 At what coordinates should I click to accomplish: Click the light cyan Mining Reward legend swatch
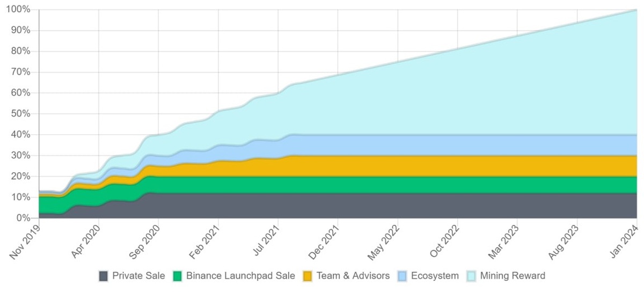(x=472, y=276)
